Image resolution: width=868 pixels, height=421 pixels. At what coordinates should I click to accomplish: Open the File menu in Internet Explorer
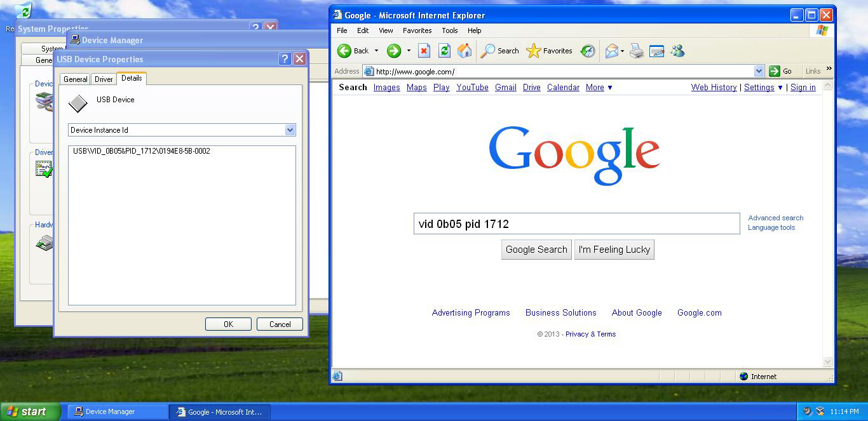342,30
